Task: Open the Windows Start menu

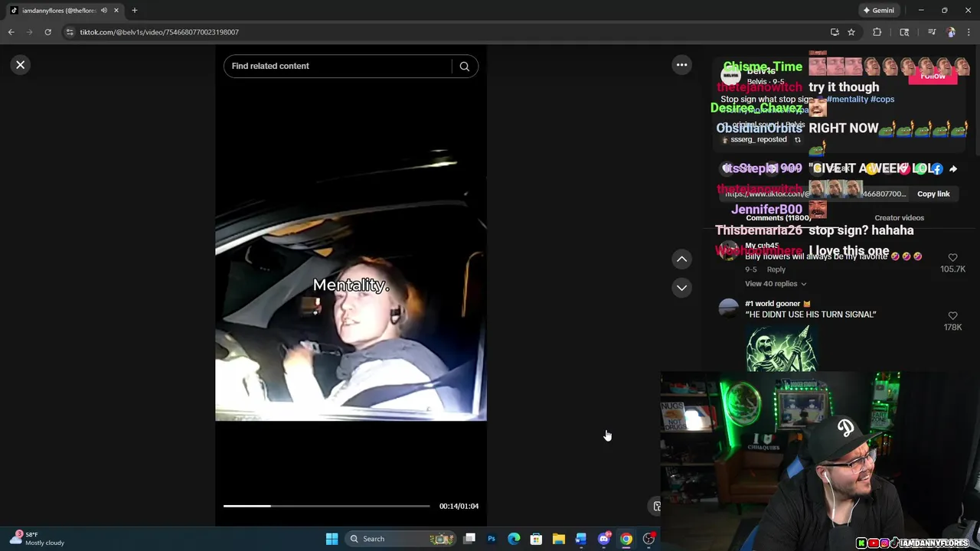Action: [x=332, y=539]
